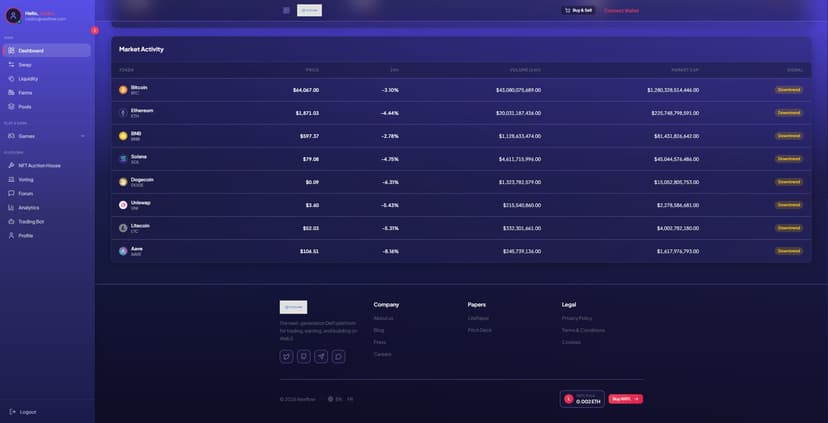This screenshot has width=828, height=423.
Task: Select the Farms sidebar icon
Action: tap(12, 92)
